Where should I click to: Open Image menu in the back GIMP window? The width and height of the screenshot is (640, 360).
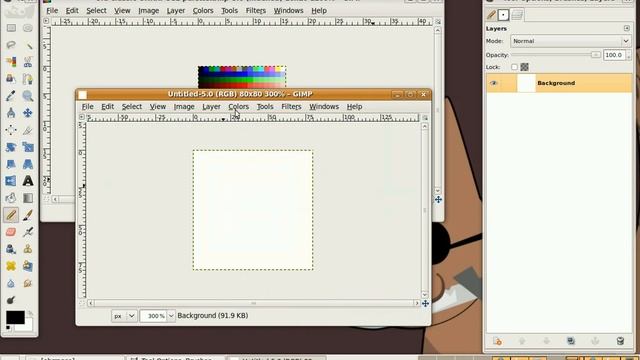(x=149, y=11)
